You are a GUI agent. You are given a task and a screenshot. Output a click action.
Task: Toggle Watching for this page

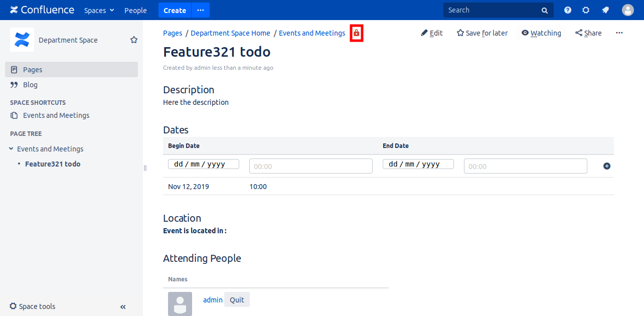tap(541, 33)
